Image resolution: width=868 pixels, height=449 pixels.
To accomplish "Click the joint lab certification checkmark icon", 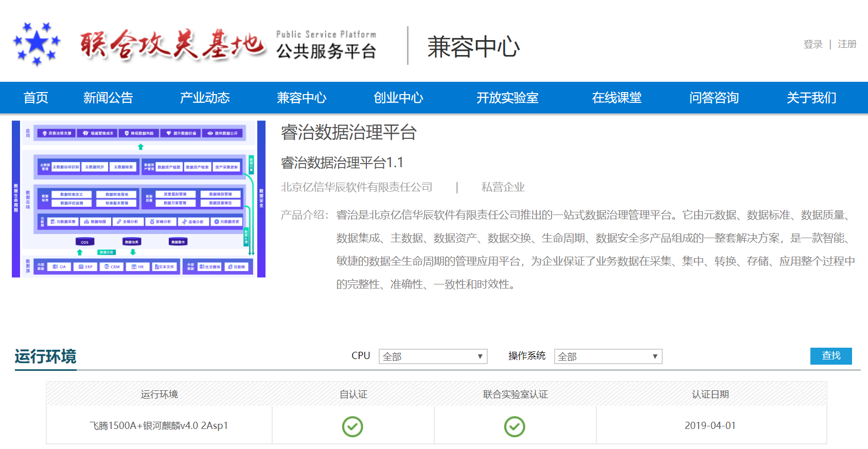I will 515,426.
